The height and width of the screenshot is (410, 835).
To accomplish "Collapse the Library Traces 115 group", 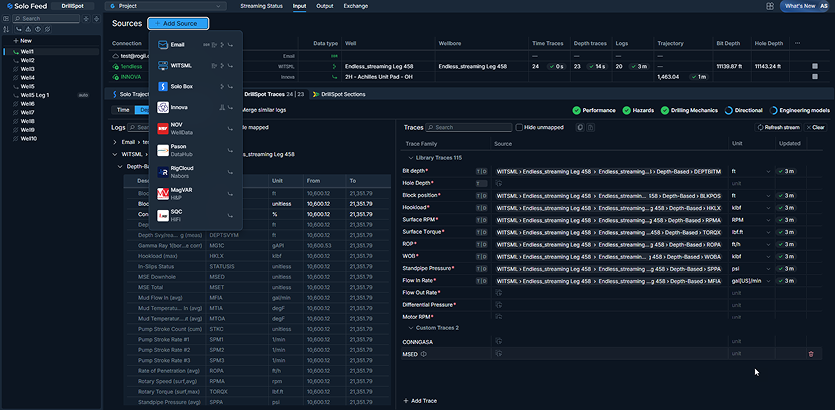I will [411, 158].
